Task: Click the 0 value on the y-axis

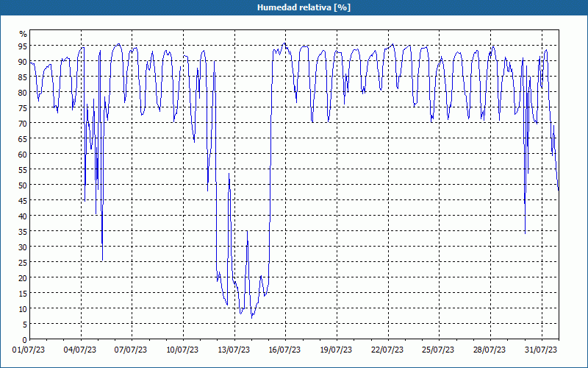Action: [x=25, y=340]
